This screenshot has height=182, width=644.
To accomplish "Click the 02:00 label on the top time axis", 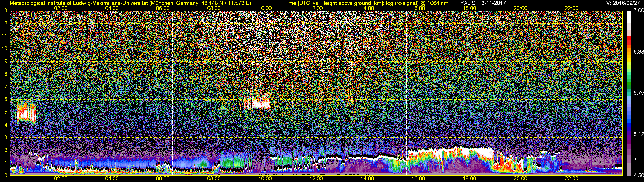I will [61, 8].
